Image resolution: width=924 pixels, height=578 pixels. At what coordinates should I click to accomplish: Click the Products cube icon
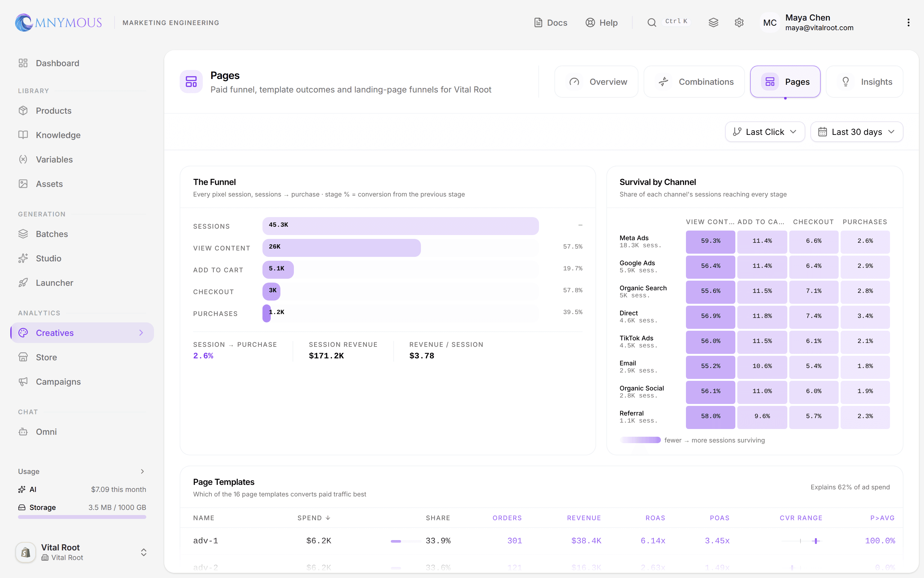(x=23, y=110)
